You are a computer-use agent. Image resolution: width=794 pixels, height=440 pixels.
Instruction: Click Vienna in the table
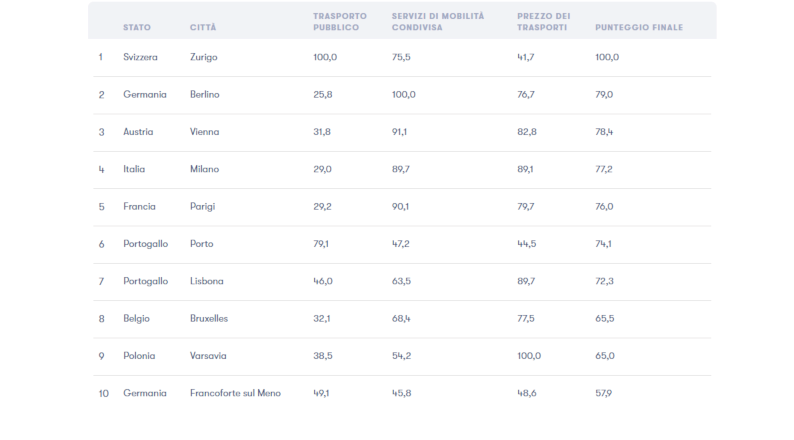(204, 132)
